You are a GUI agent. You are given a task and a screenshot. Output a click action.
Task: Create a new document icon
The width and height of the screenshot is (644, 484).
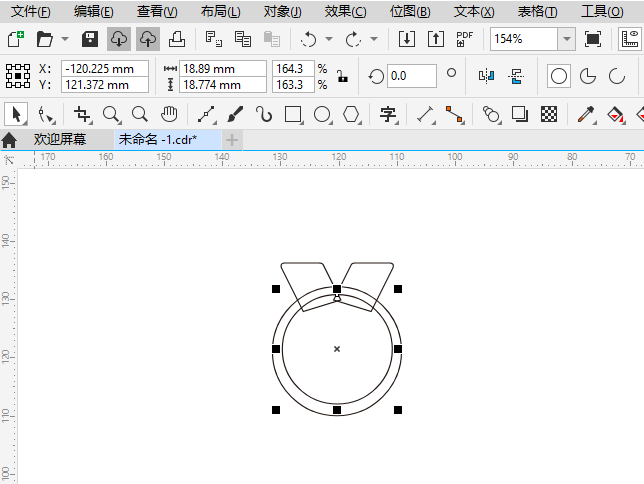16,39
